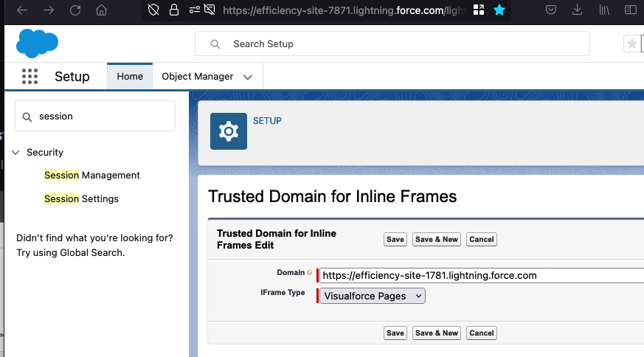
Task: Click the top Save button
Action: 395,240
